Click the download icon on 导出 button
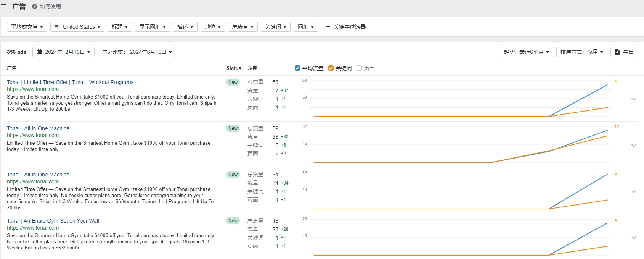Viewport: 644px width, 259px height. (x=617, y=52)
